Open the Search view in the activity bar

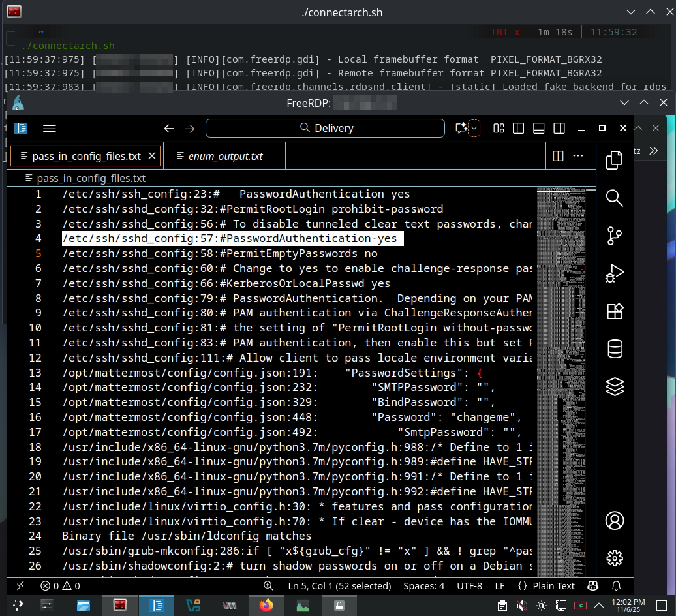tap(614, 198)
